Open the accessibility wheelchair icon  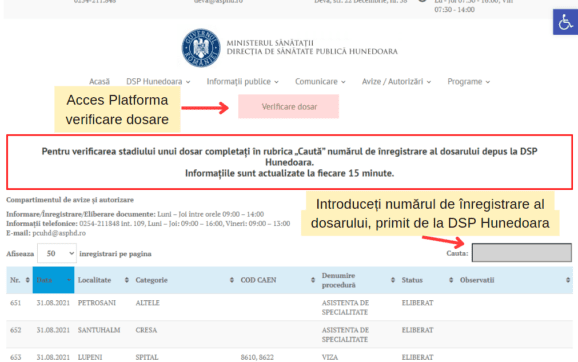[x=565, y=22]
